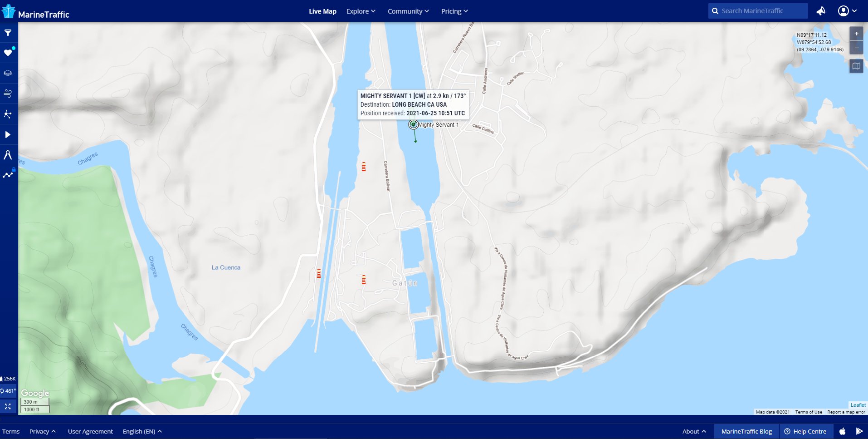Open the vessel filters icon in sidebar
This screenshot has width=868, height=439.
[8, 33]
